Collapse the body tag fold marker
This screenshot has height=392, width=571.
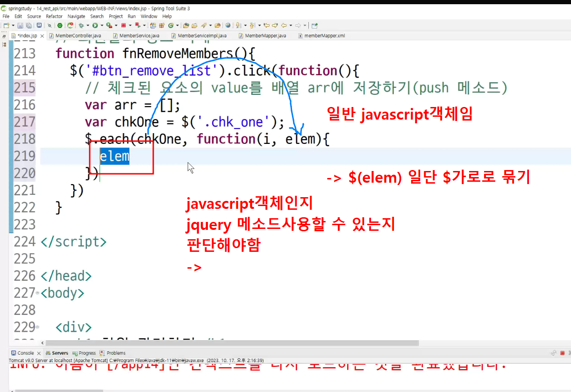[x=38, y=293]
